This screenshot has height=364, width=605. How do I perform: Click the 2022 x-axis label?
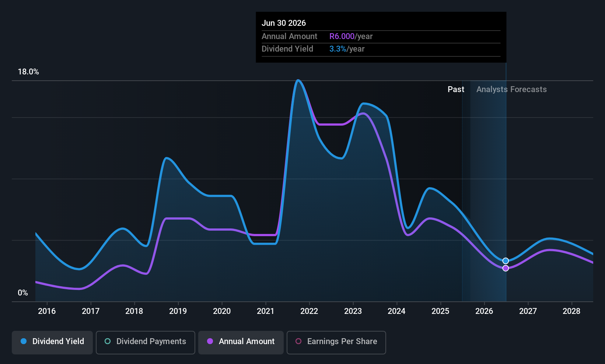point(309,311)
